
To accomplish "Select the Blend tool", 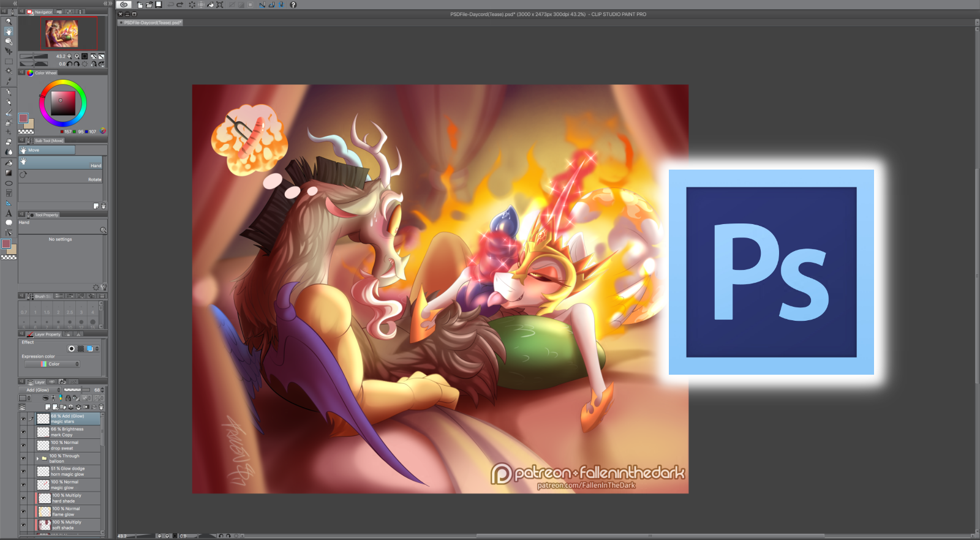I will pyautogui.click(x=9, y=152).
